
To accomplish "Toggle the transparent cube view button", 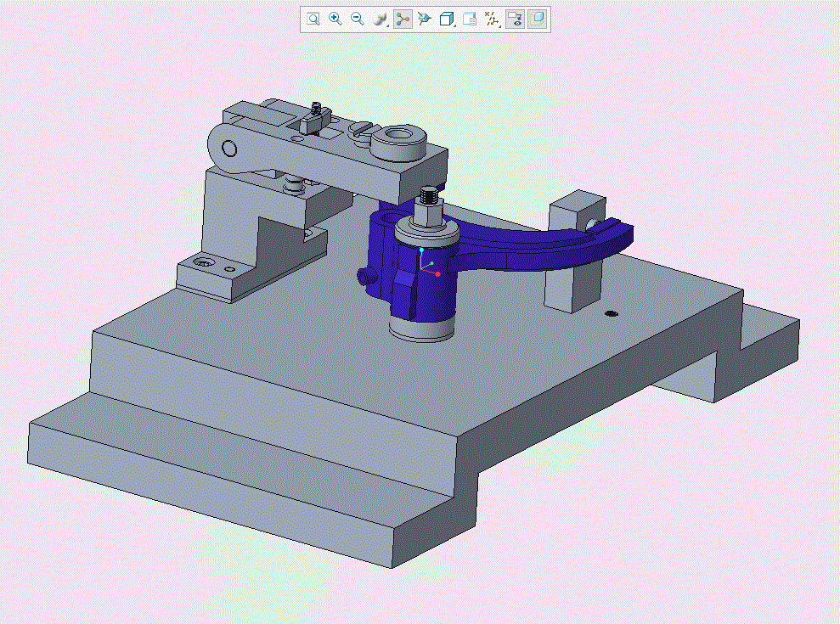I will click(x=538, y=20).
